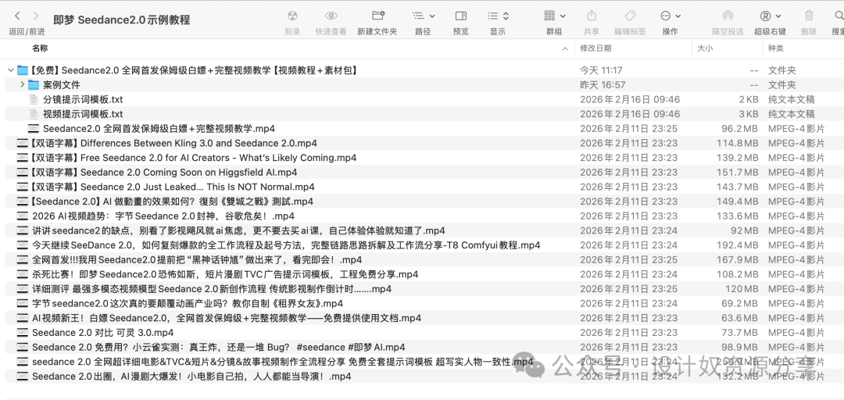The width and height of the screenshot is (844, 400).
Task: Go back with the left arrow
Action: pos(17,16)
